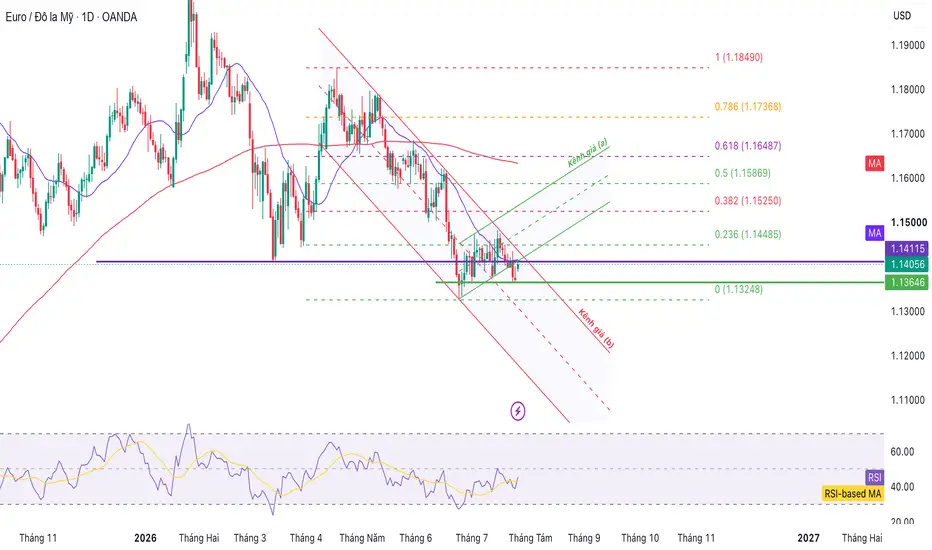The image size is (932, 550).
Task: Click Tháng 11 at left of time axis
Action: 38,538
